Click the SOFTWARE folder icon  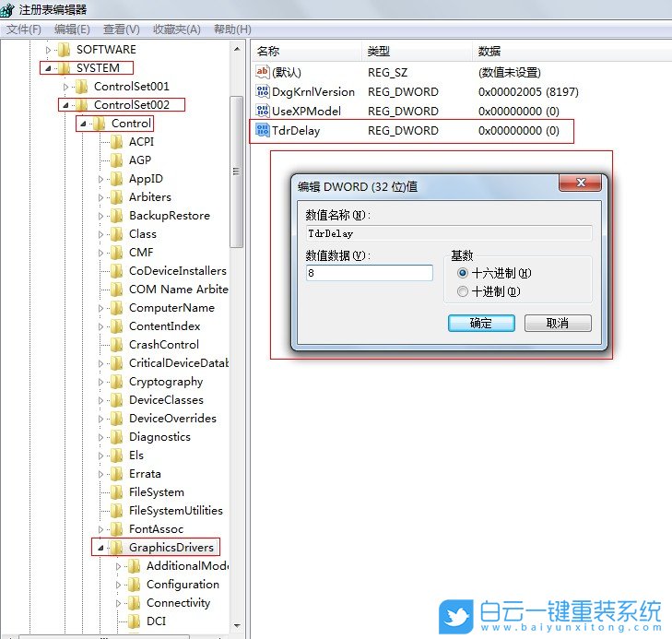[x=65, y=50]
